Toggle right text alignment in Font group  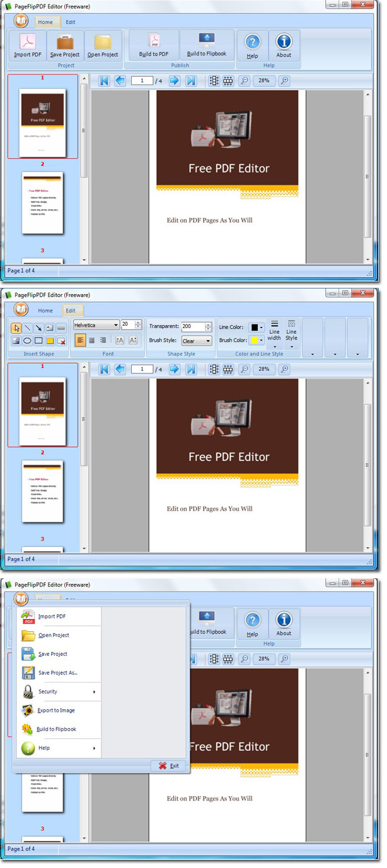click(103, 340)
